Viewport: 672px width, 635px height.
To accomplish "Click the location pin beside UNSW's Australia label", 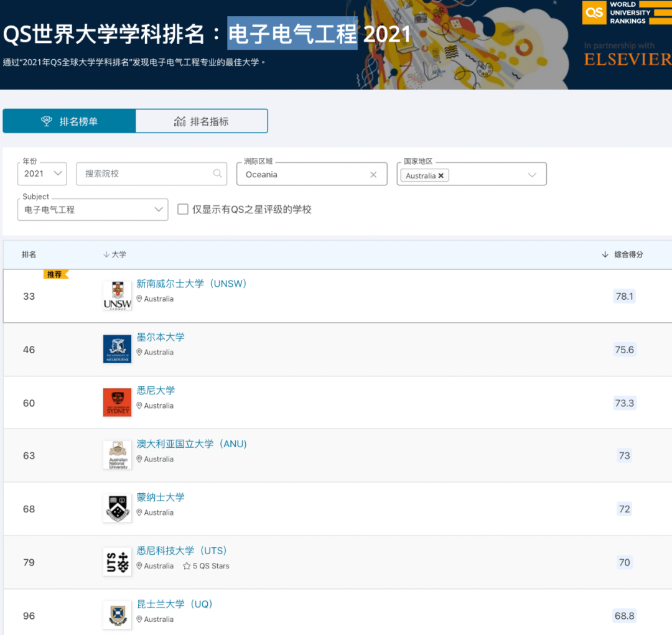I will point(138,299).
